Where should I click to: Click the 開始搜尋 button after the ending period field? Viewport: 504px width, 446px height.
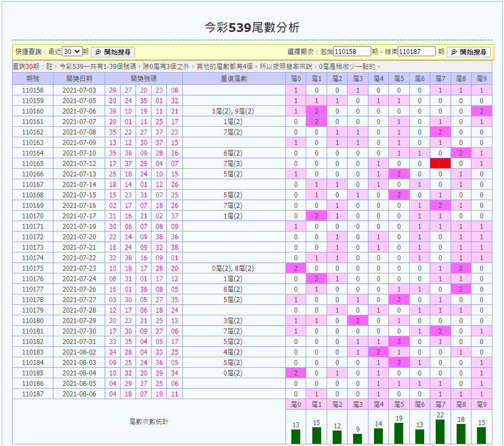tap(469, 52)
